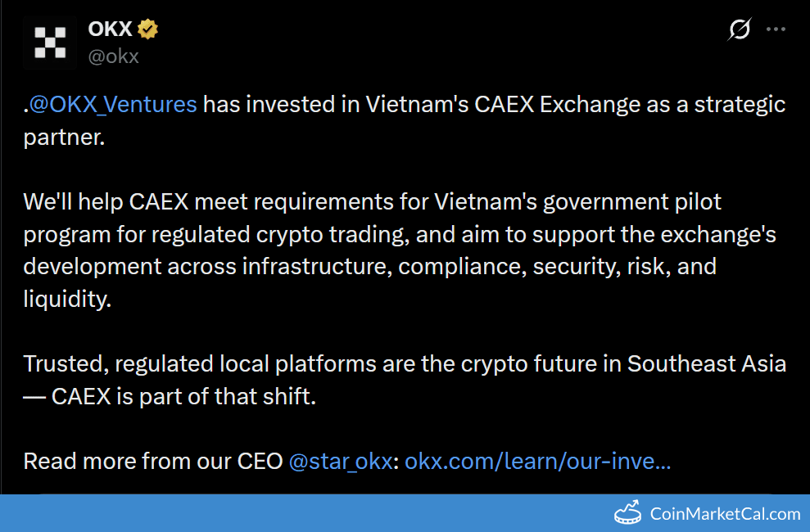Image resolution: width=810 pixels, height=532 pixels.
Task: Open the three-dot more options menu
Action: tap(776, 30)
